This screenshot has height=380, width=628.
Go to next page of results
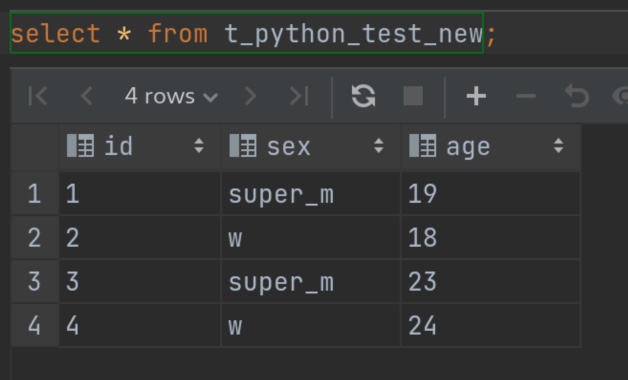pos(250,96)
